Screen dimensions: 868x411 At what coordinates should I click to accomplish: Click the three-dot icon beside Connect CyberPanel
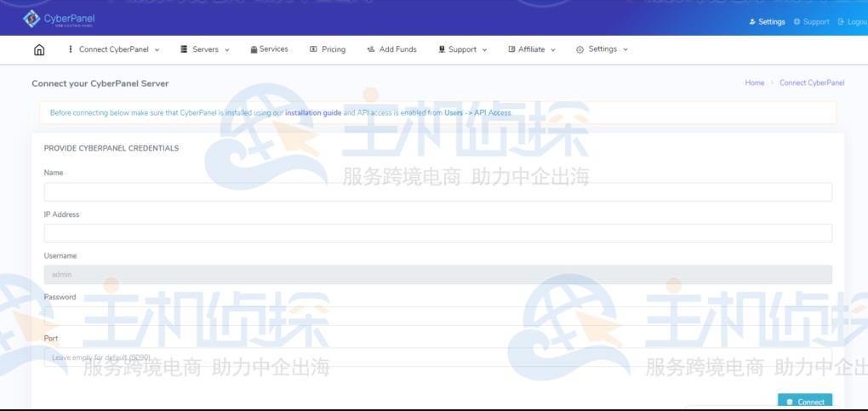71,49
